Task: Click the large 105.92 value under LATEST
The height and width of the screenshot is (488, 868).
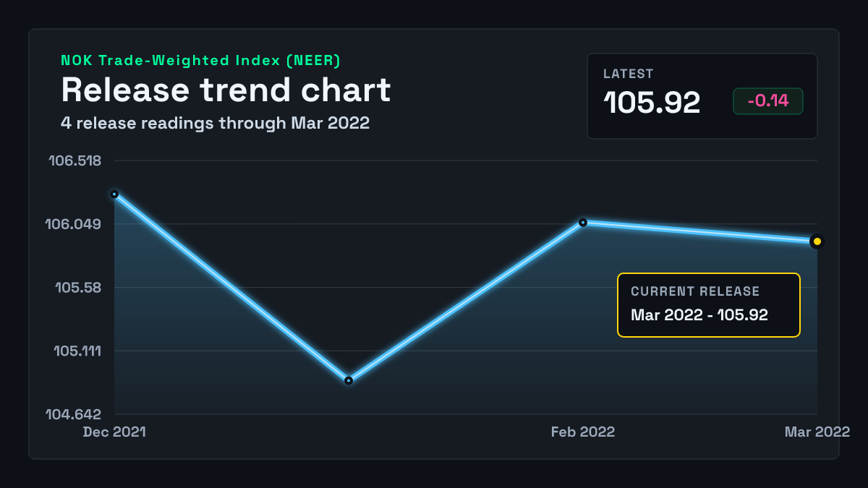Action: tap(652, 103)
